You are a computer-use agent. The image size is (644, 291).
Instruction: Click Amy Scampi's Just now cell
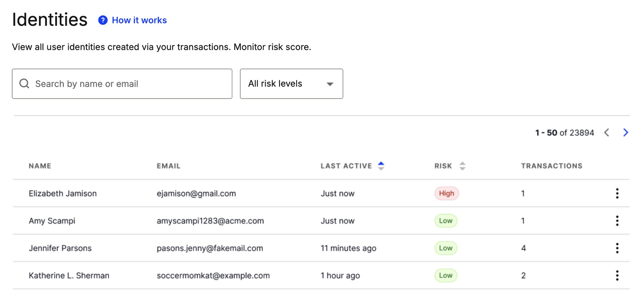(x=338, y=221)
